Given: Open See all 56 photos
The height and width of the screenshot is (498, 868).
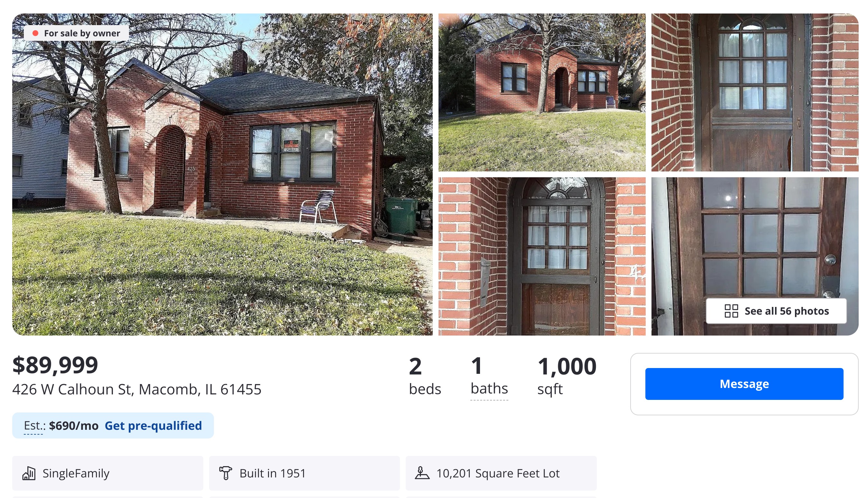Looking at the screenshot, I should tap(776, 311).
